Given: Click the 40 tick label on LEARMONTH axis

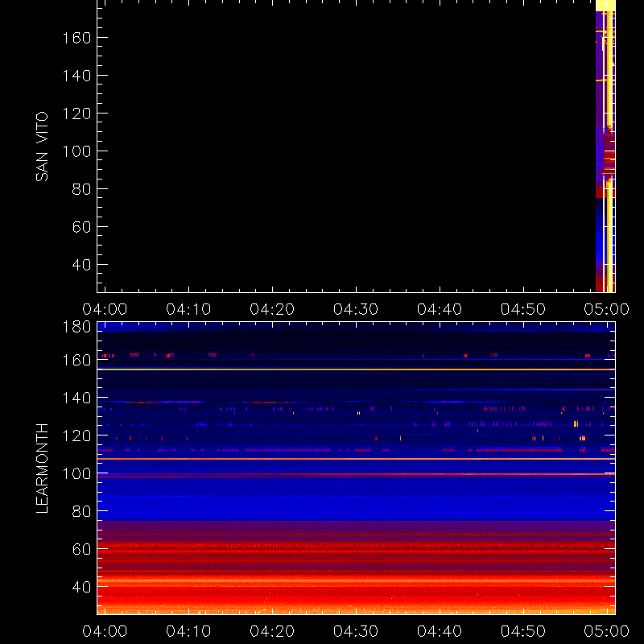Looking at the screenshot, I should tap(82, 587).
